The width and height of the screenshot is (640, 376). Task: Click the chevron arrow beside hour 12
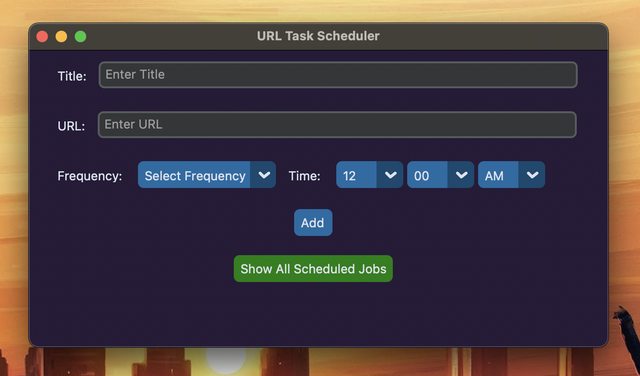[x=391, y=175]
